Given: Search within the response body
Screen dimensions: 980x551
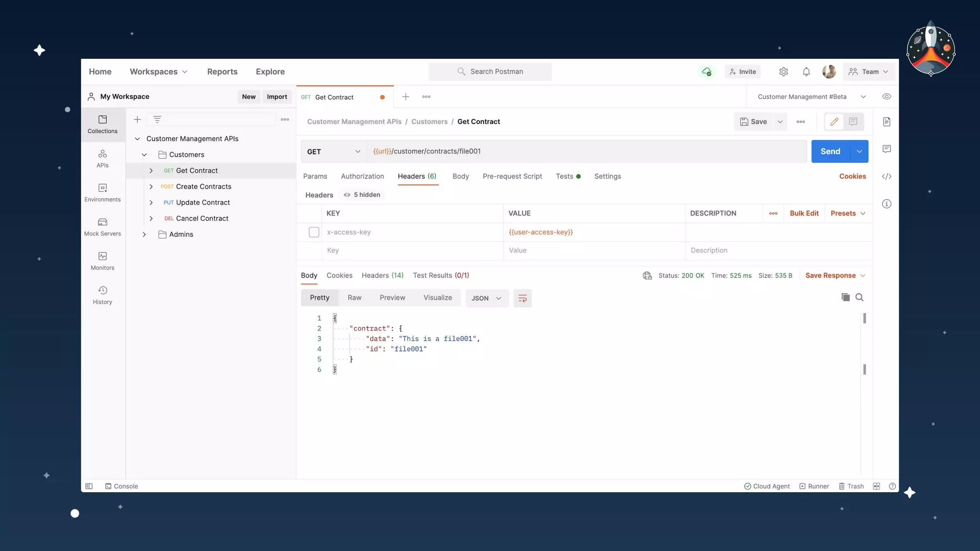Looking at the screenshot, I should (859, 298).
